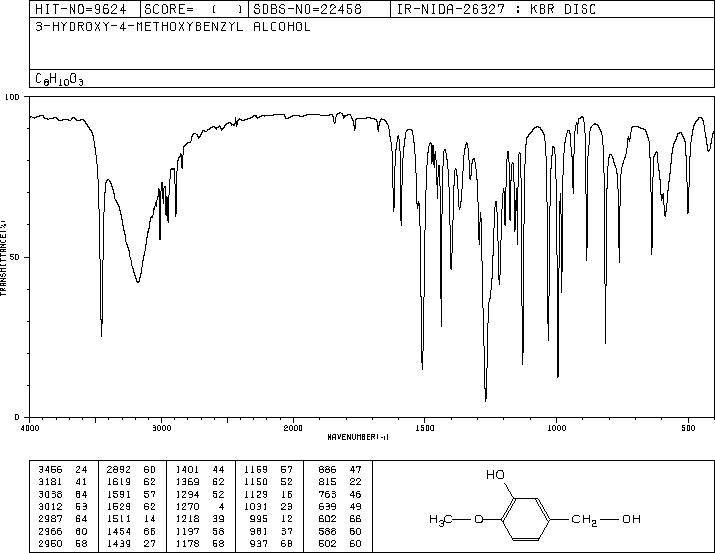Select the 995 peak entry in table
This screenshot has width=715, height=553.
(271, 519)
